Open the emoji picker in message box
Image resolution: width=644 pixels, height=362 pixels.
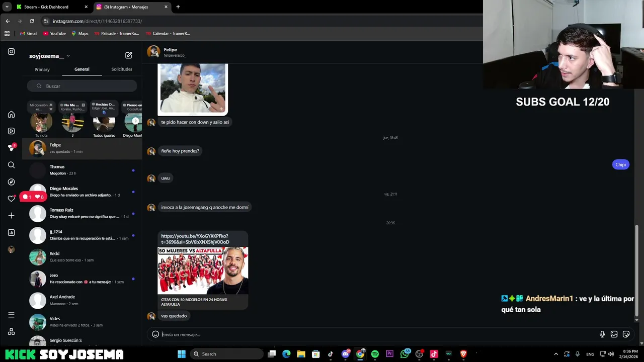155,334
